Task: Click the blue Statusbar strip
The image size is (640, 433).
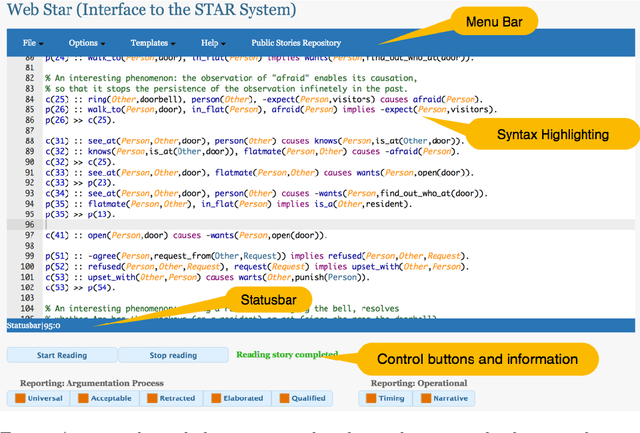Action: coord(320,325)
